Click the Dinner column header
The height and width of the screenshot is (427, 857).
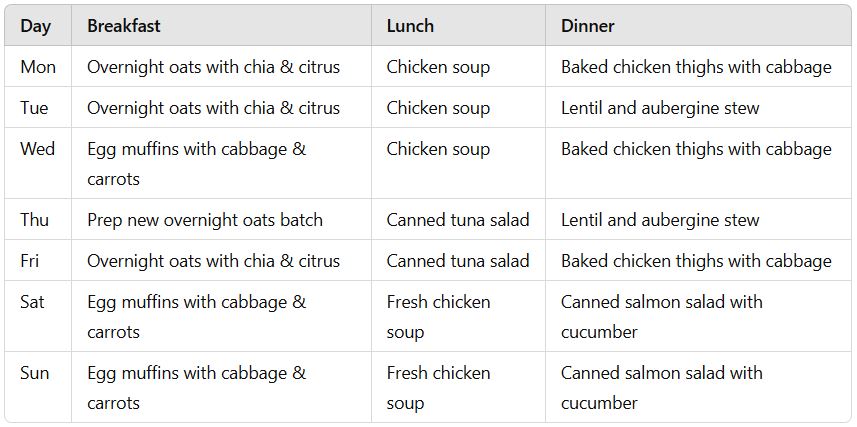coord(588,26)
